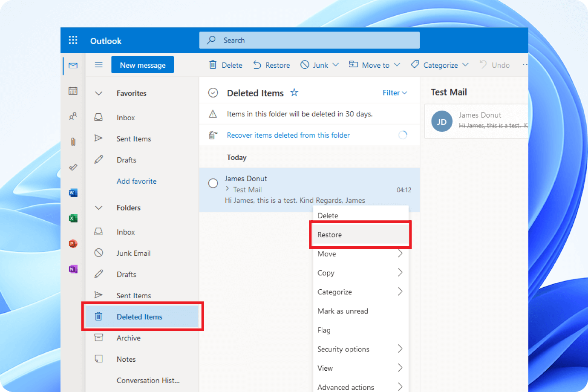Open the Conversation History folder
This screenshot has width=588, height=392.
(142, 380)
